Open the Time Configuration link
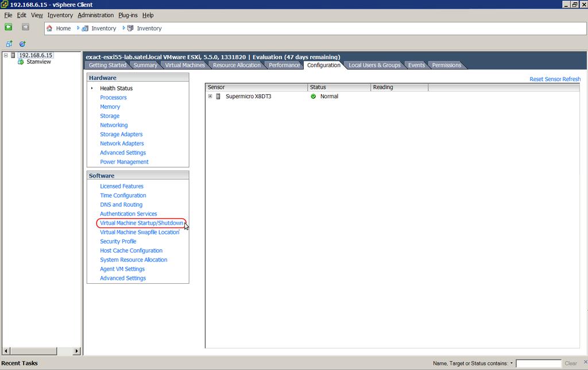The height and width of the screenshot is (370, 588). pos(123,195)
